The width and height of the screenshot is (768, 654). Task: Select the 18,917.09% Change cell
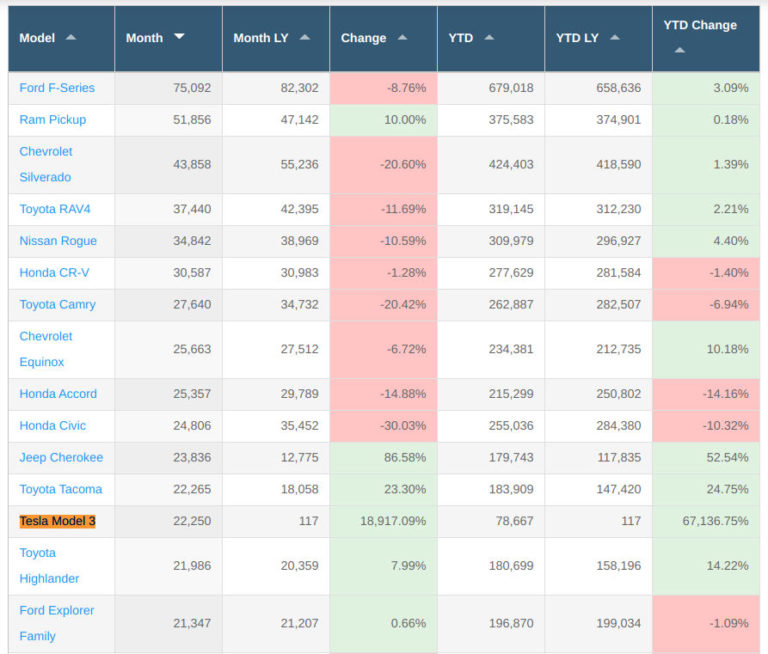(384, 521)
